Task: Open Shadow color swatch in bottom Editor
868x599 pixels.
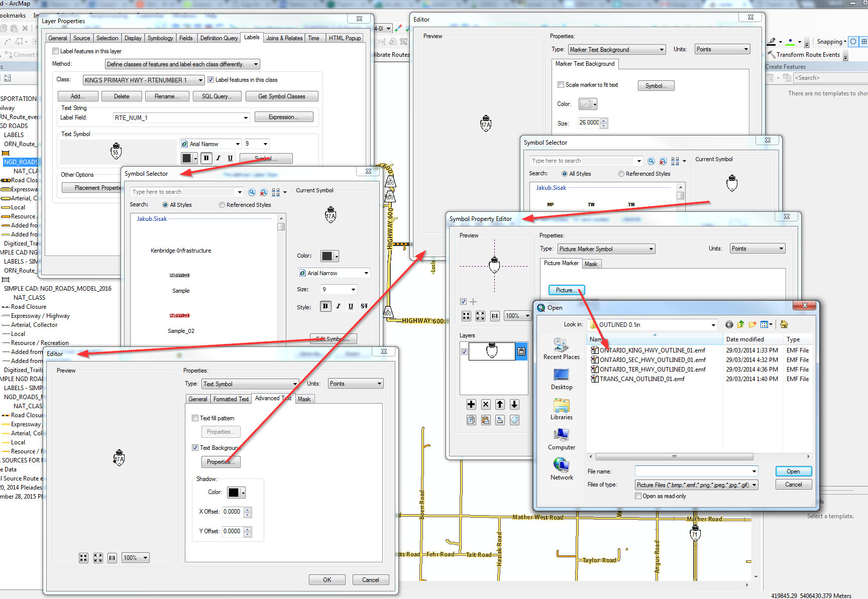Action: click(x=236, y=493)
